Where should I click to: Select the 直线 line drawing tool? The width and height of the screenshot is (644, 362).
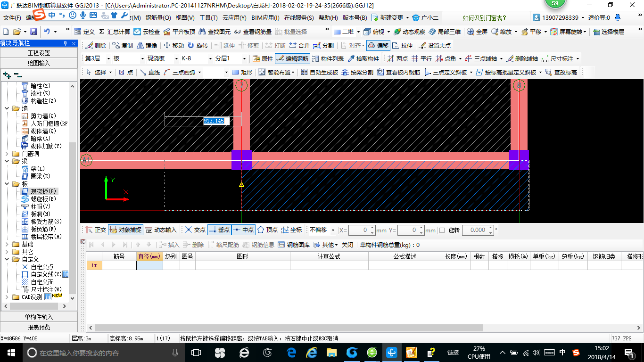click(149, 72)
